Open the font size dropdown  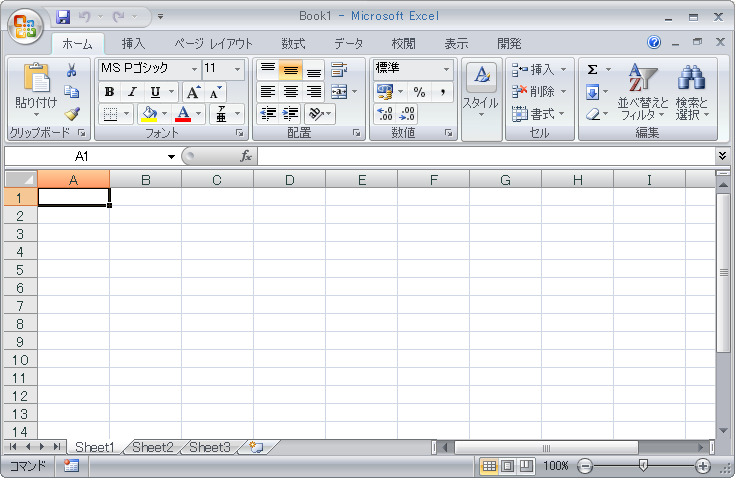tap(237, 69)
